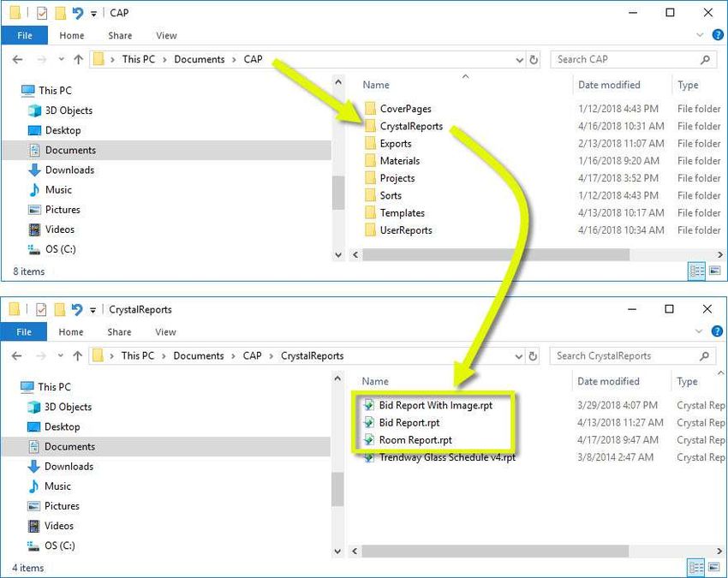
Task: Sort by Date modified in CAP window
Action: [609, 85]
